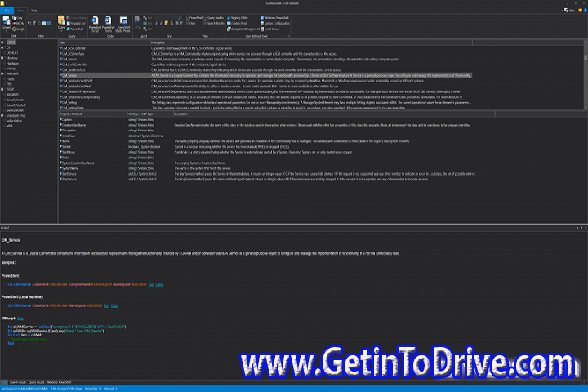Viewport: 588px width, 392px height.
Task: Switch to Windows PowerShell output tab
Action: click(x=59, y=382)
